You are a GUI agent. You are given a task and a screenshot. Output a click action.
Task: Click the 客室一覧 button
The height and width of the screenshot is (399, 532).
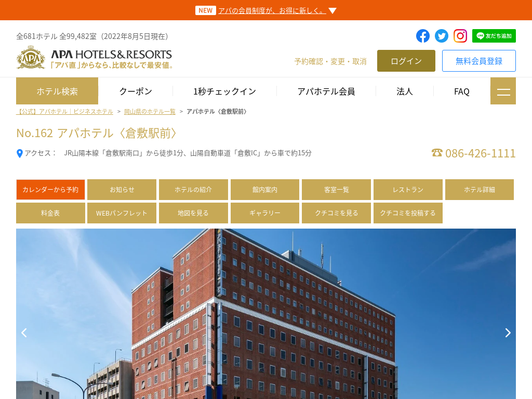coord(336,190)
